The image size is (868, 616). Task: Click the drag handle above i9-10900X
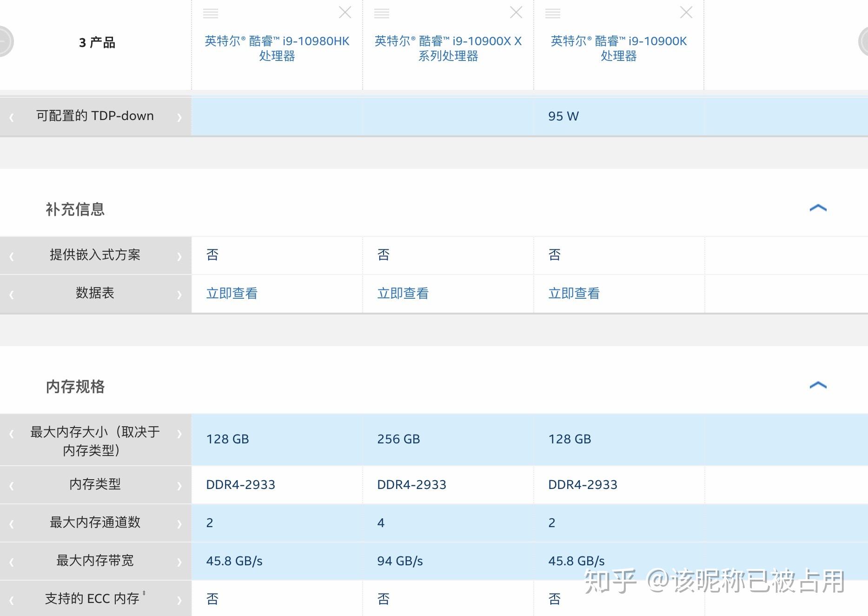pyautogui.click(x=382, y=13)
